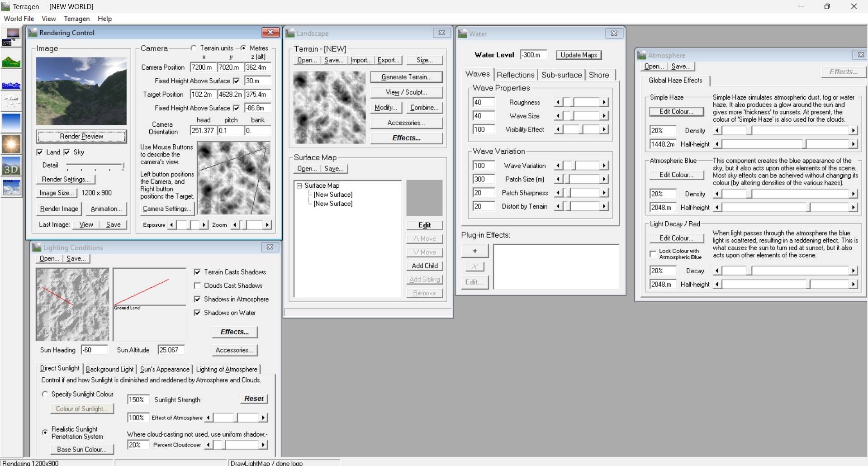Open Render Settings dialog
Screen dimensions: 868x466
pos(66,179)
